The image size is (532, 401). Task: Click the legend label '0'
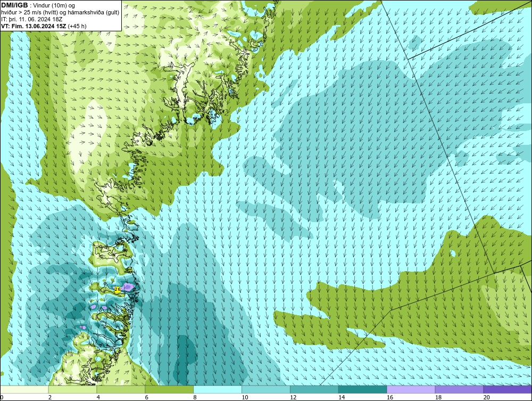[x=2, y=397]
